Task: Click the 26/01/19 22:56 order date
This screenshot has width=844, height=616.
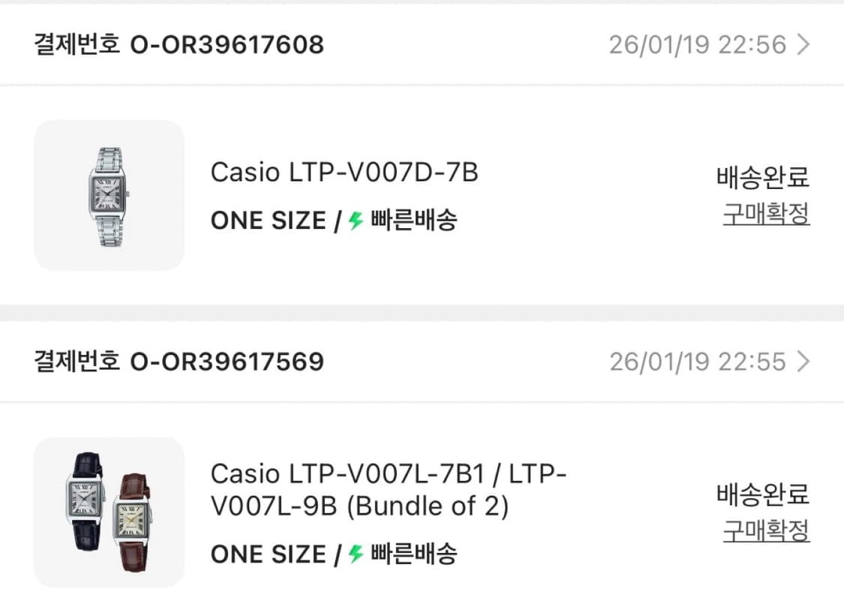Action: tap(697, 45)
